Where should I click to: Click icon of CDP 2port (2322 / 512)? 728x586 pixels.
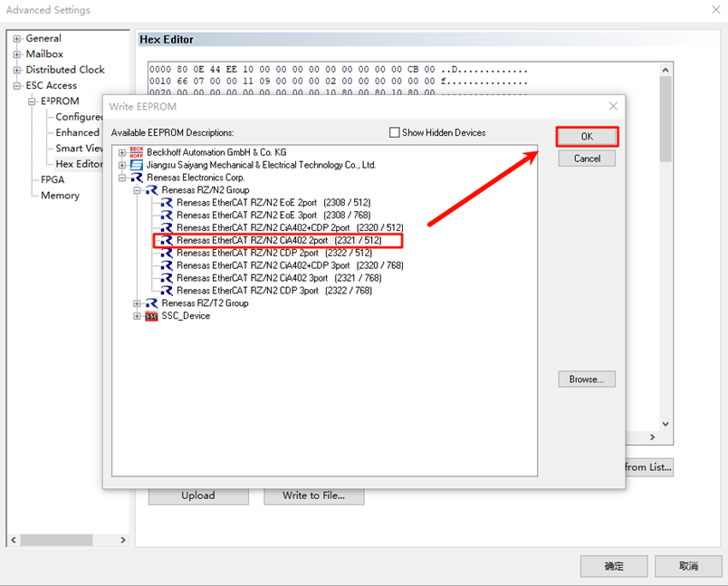[167, 253]
